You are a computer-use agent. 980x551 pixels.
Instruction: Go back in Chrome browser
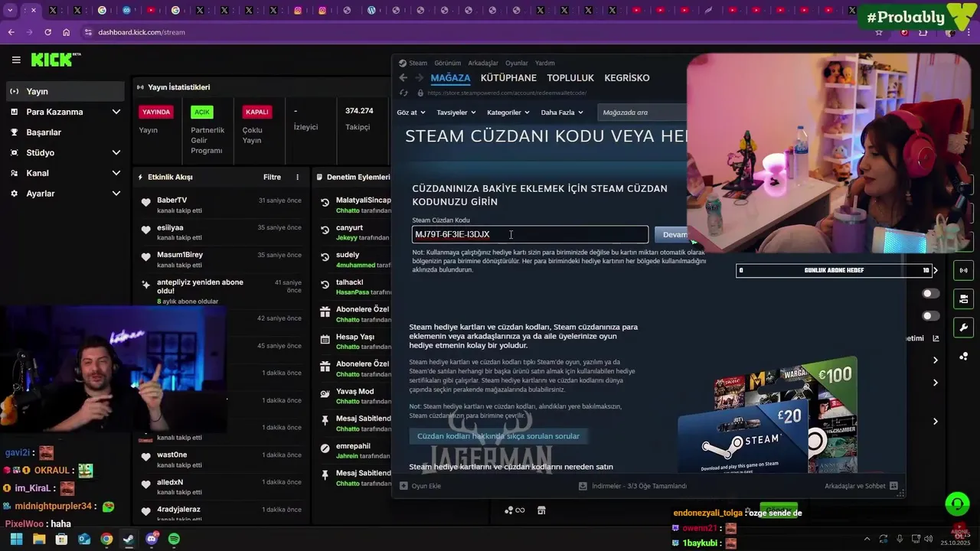click(11, 32)
